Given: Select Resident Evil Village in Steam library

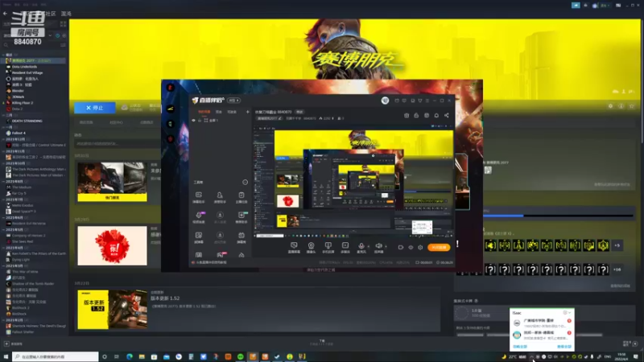Looking at the screenshot, I should (x=27, y=72).
